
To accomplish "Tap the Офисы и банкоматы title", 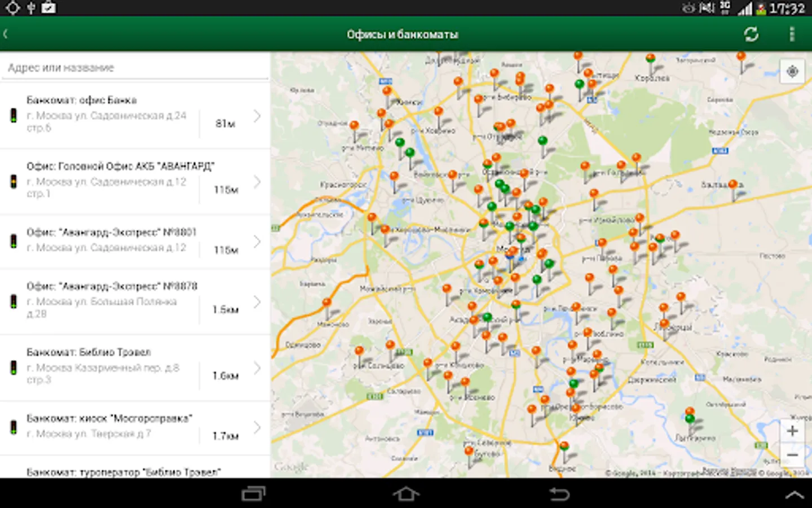I will pos(403,34).
